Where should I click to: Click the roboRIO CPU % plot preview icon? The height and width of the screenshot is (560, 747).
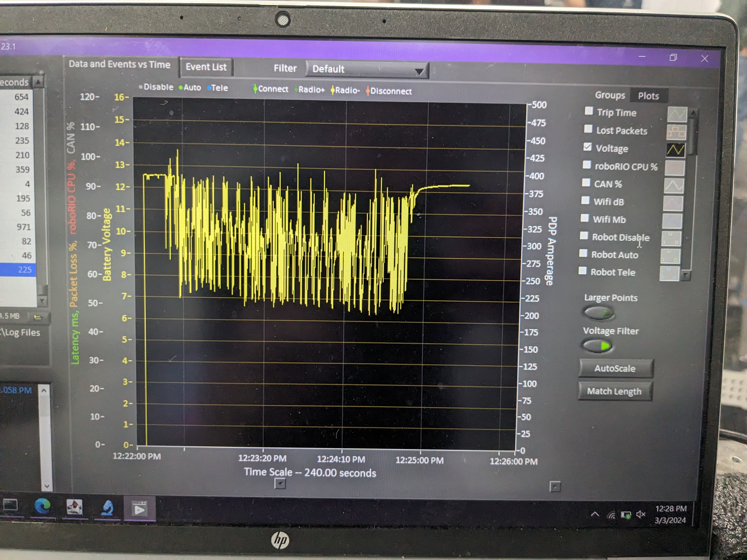675,168
